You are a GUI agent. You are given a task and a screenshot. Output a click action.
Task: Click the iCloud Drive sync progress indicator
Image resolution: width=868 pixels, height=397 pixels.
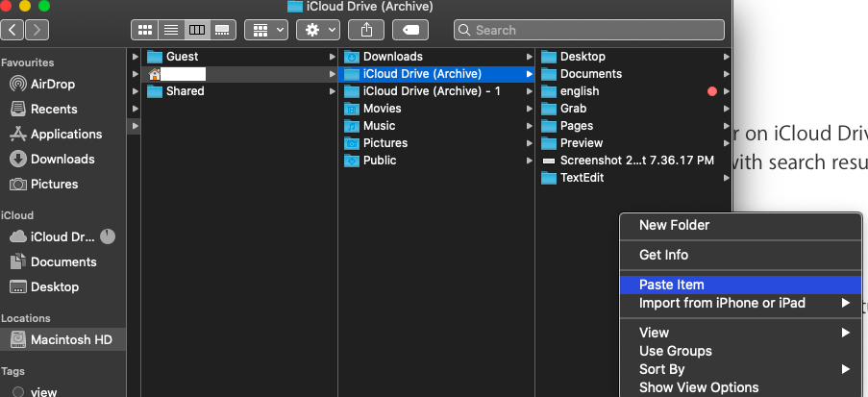(x=108, y=237)
